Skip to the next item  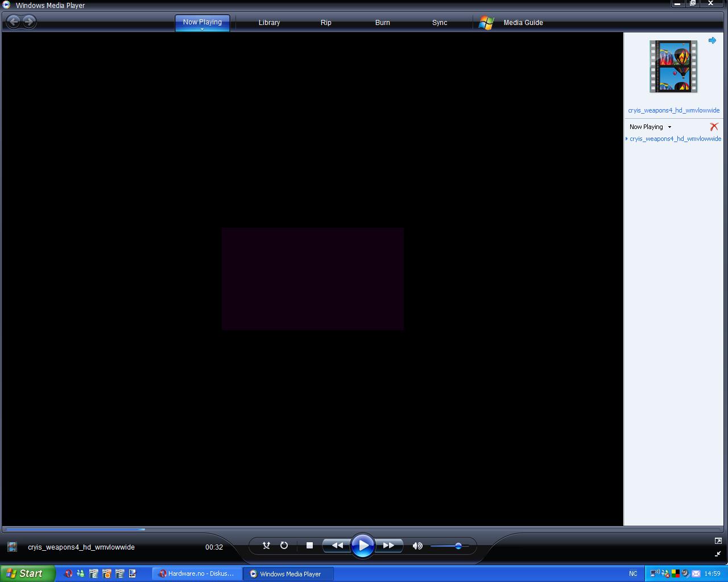pyautogui.click(x=388, y=546)
